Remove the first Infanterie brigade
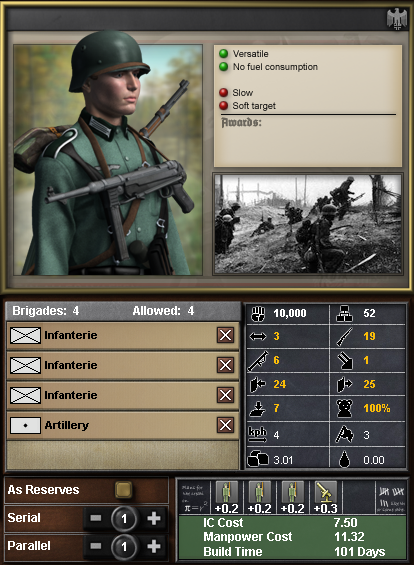Screen dimensions: 414x565 [x=225, y=335]
